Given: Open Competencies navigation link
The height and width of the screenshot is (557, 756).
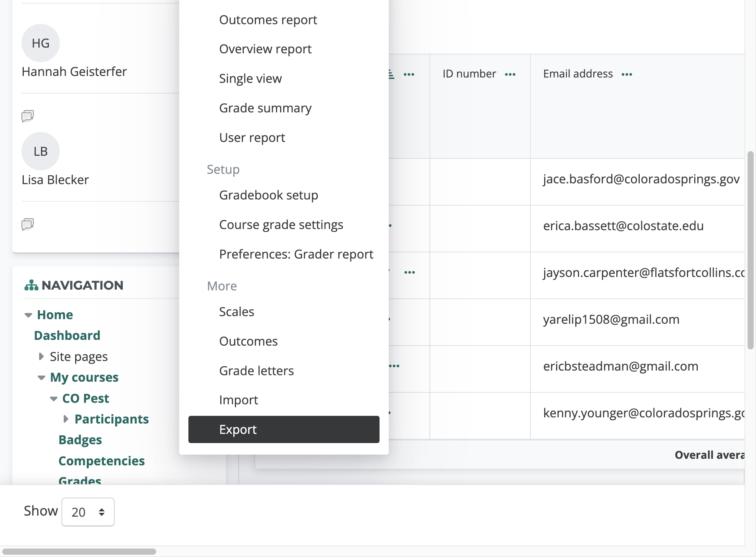Looking at the screenshot, I should [102, 461].
